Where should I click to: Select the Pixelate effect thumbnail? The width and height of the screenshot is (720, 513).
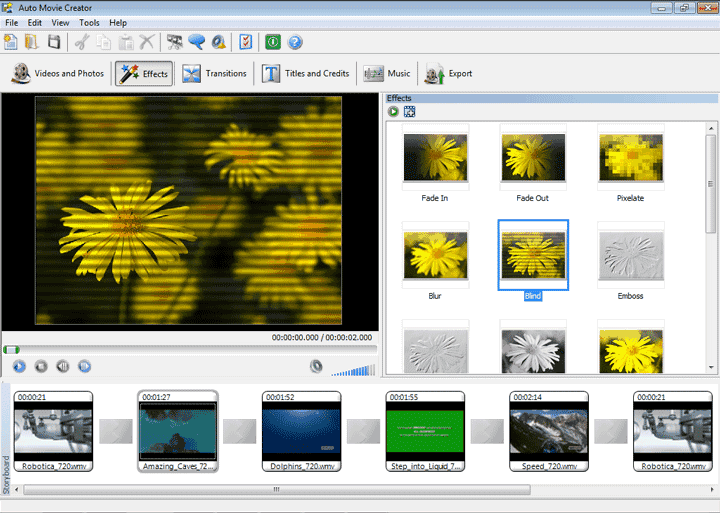pos(630,158)
